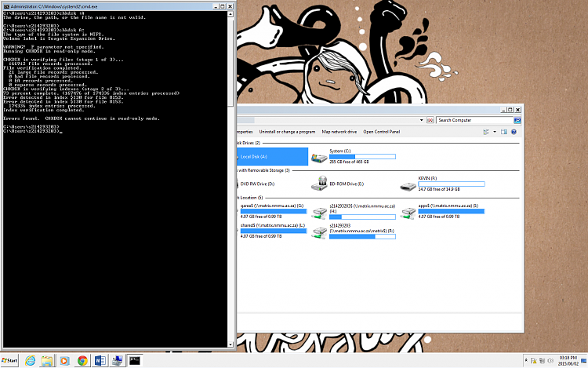This screenshot has height=368, width=588.
Task: Select the DVD RW Drive (D:) entry
Action: [x=257, y=184]
